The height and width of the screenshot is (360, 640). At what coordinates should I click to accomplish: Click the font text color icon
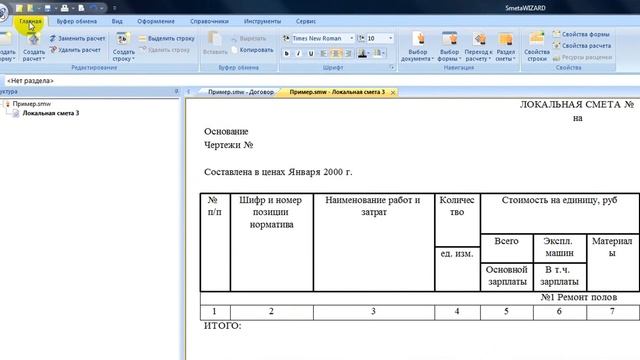[362, 53]
